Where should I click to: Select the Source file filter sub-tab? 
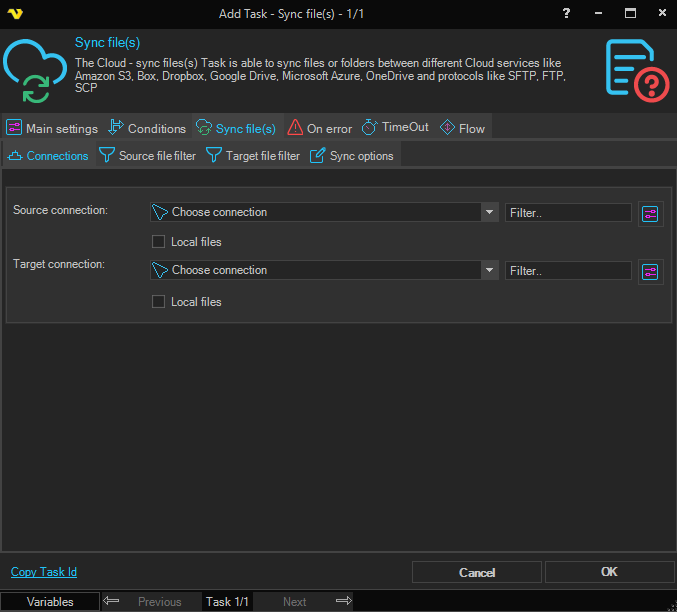(x=148, y=156)
